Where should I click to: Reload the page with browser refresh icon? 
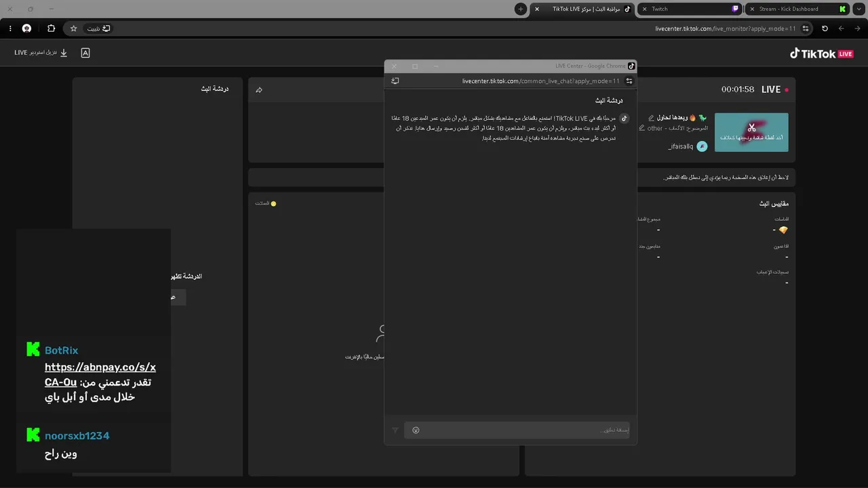(825, 28)
